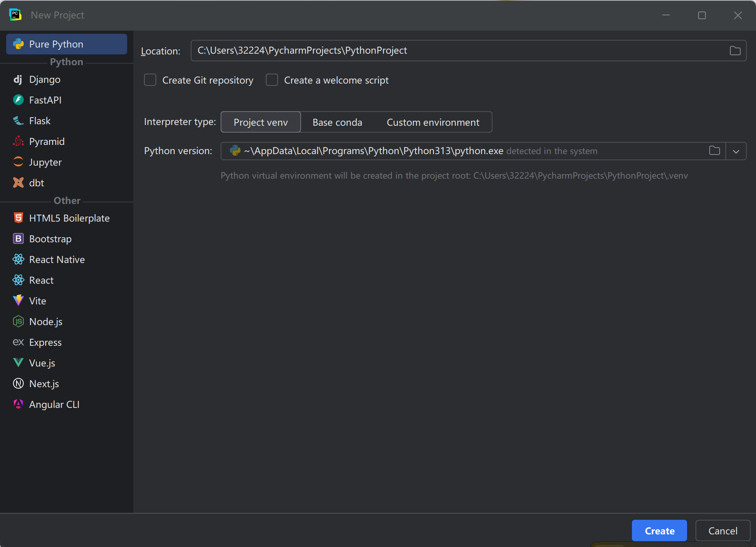Enable Create Git repository
Image resolution: width=756 pixels, height=547 pixels.
pos(150,80)
